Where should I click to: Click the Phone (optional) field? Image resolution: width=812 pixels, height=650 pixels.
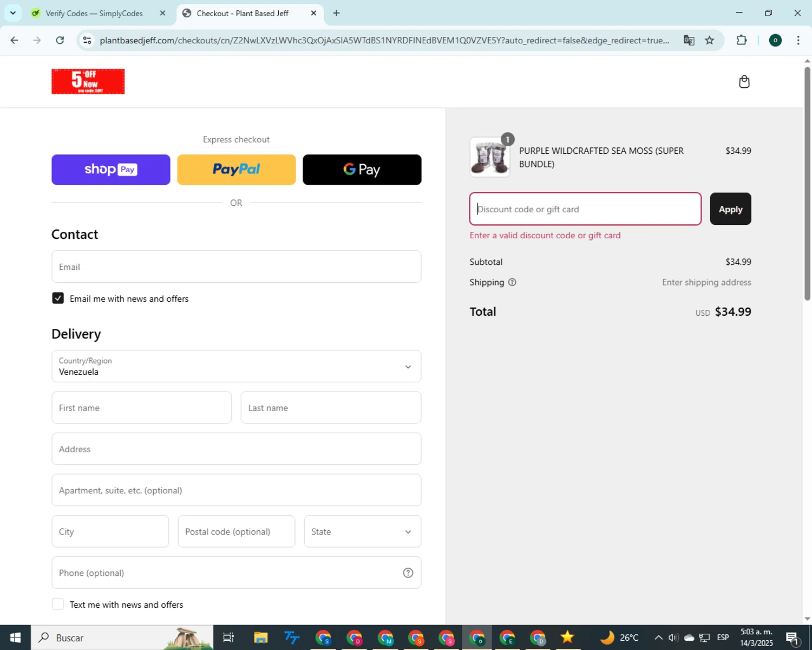[237, 573]
